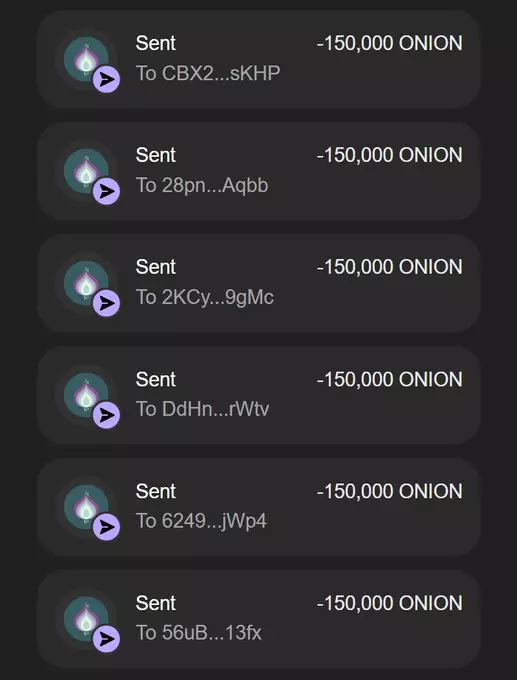Image resolution: width=517 pixels, height=680 pixels.
Task: Click the ONION token icon for 2KCy...9gMc transaction
Action: 86,282
